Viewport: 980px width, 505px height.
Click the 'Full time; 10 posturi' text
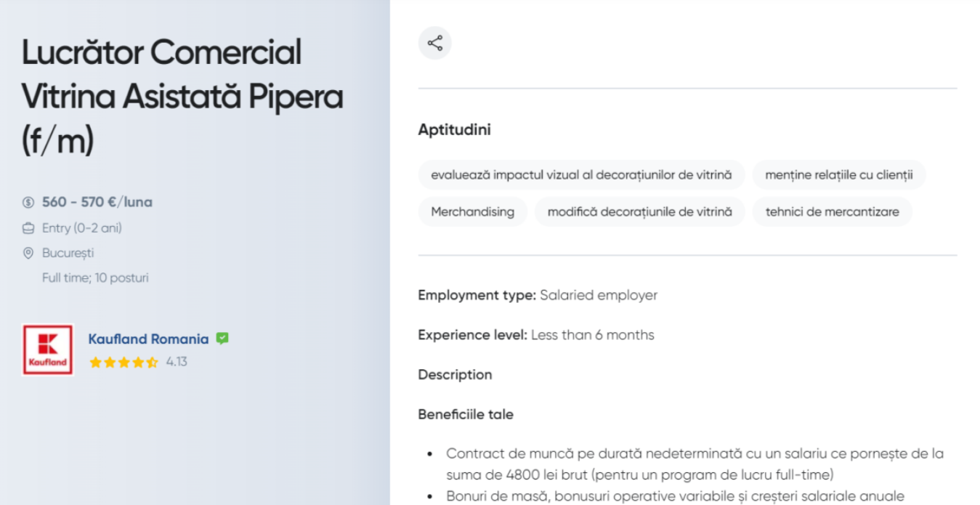[x=95, y=278]
